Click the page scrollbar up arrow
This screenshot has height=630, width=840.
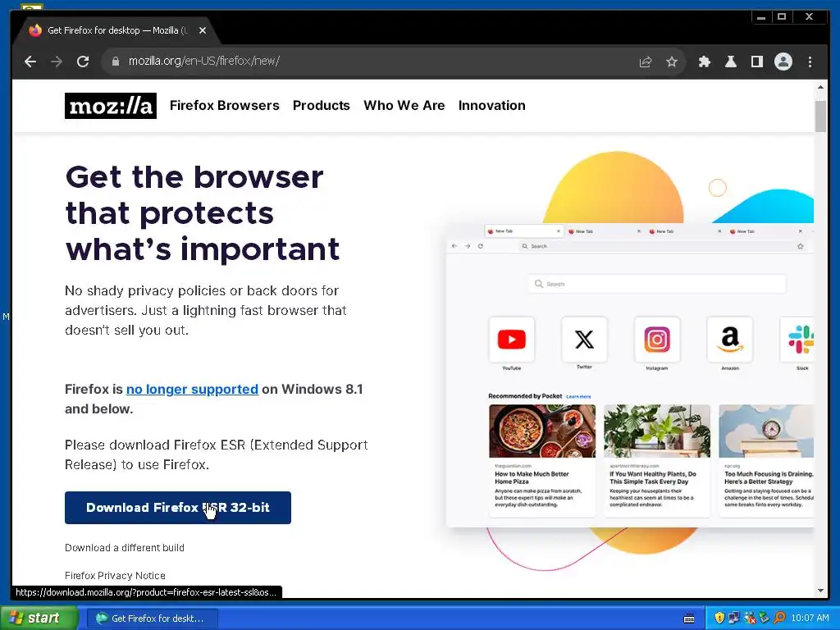(x=820, y=87)
